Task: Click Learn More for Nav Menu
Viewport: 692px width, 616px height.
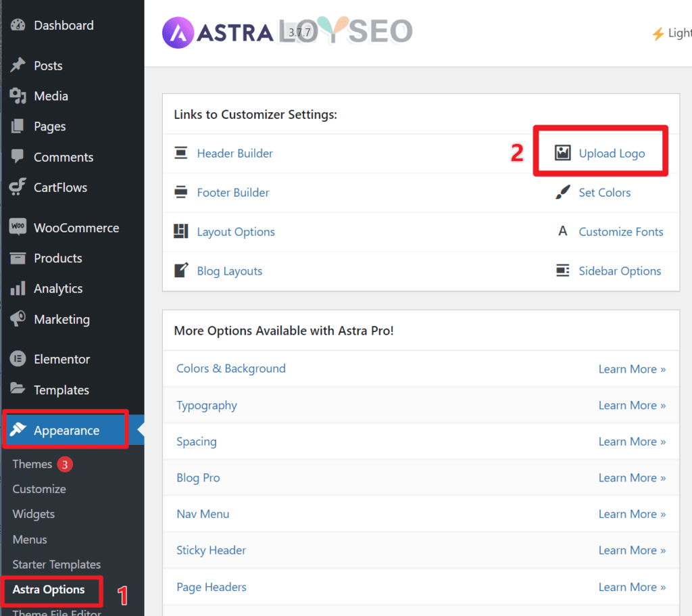Action: (x=632, y=514)
